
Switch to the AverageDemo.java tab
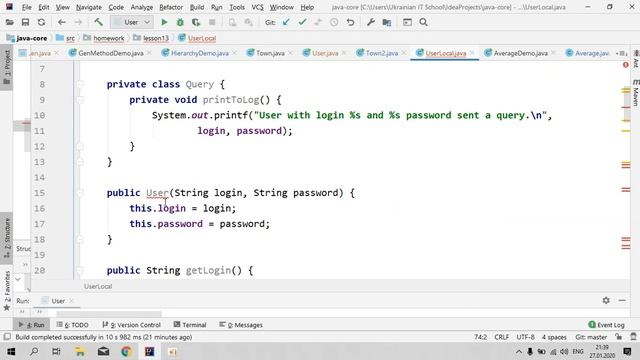pyautogui.click(x=520, y=53)
